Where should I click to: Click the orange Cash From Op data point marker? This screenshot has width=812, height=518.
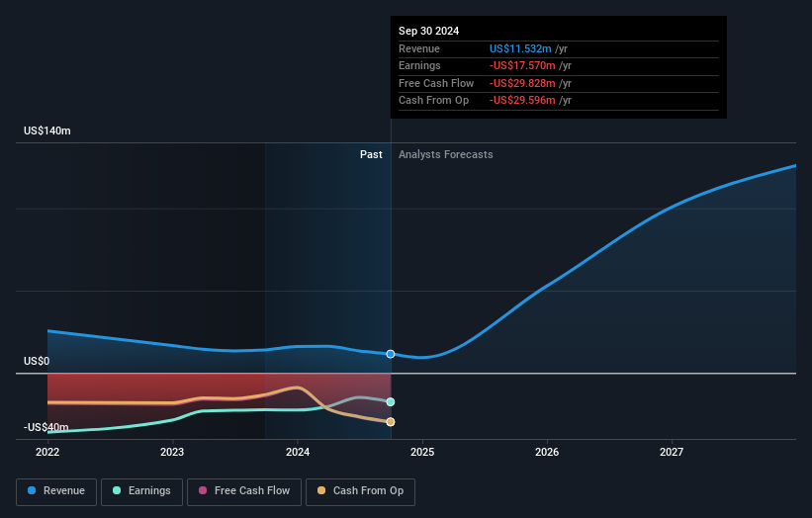[391, 422]
